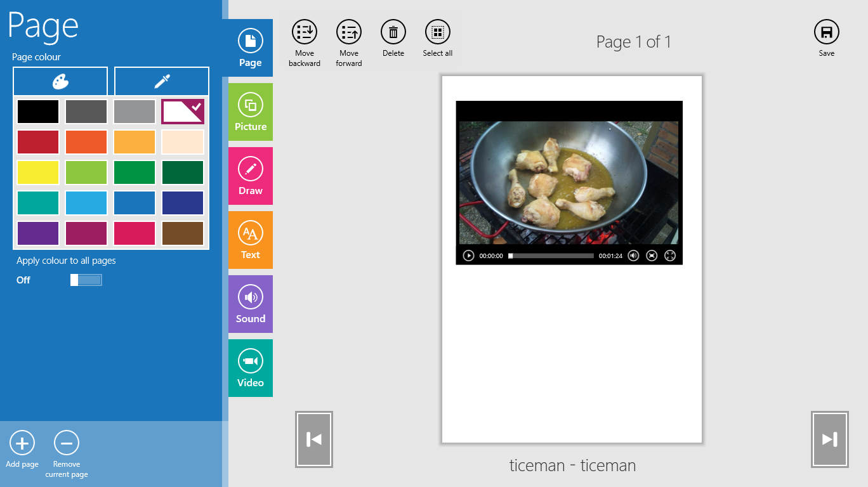The width and height of the screenshot is (868, 487).
Task: Select the white page colour swatch
Action: [183, 112]
